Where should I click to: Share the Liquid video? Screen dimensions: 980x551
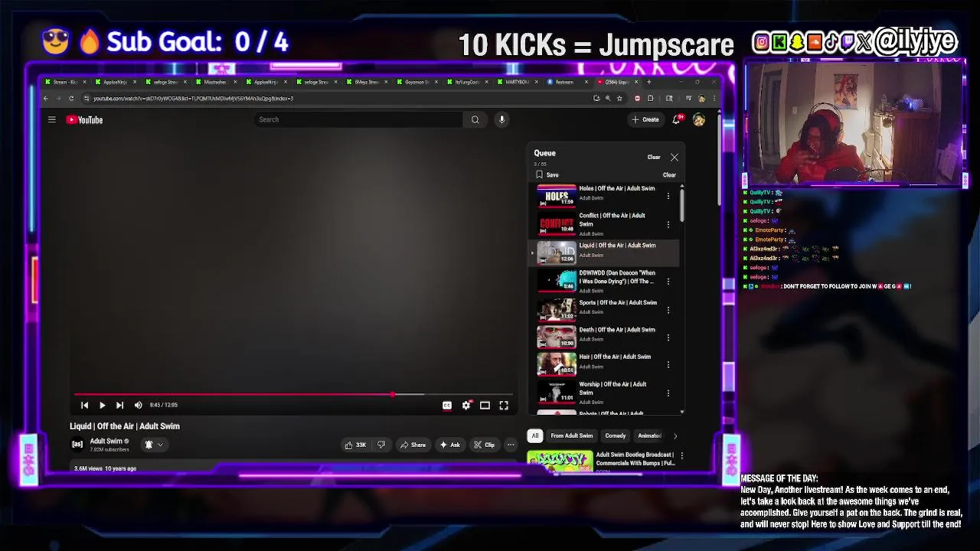[x=413, y=445]
